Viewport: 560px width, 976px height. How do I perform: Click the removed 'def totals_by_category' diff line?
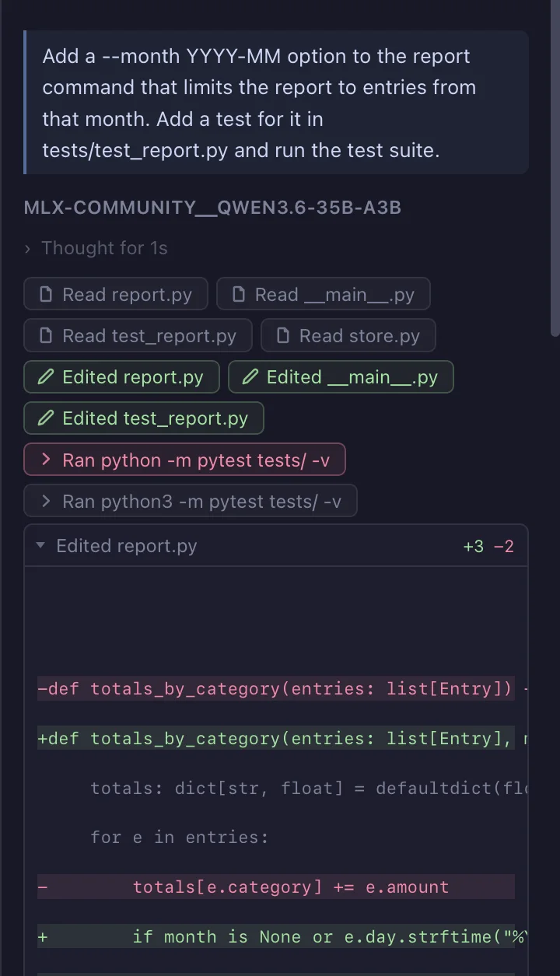tap(276, 688)
